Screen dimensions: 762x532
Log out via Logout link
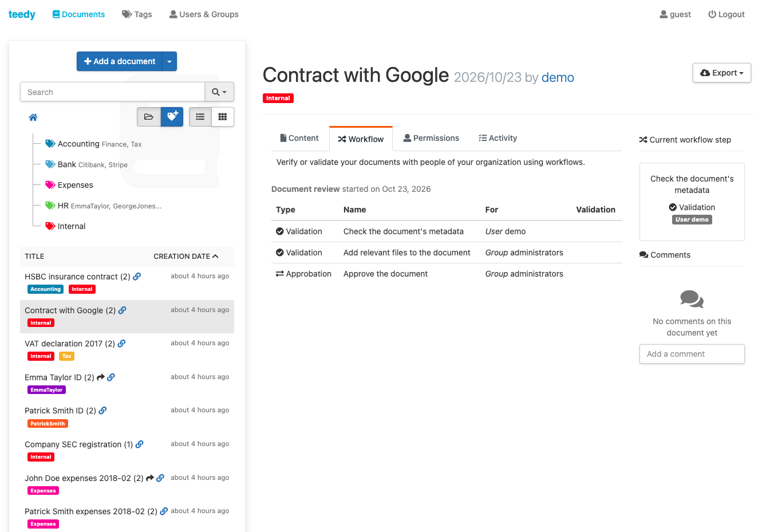click(726, 14)
